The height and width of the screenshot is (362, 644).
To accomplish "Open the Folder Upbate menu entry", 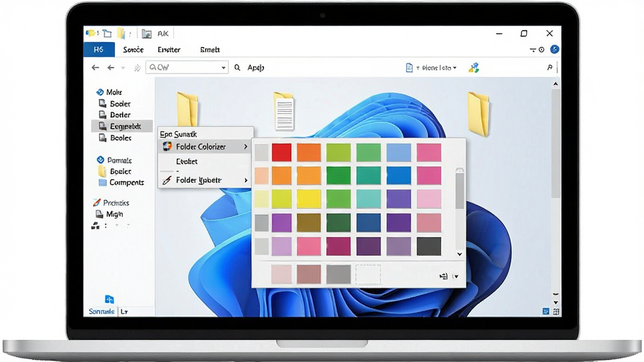I will coord(206,180).
